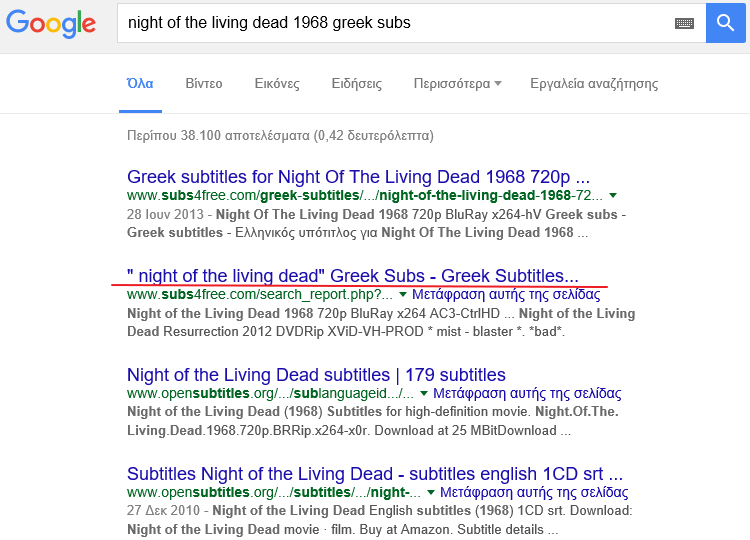Click the green URL www.subs4free.com/greek-subtitles

click(364, 195)
